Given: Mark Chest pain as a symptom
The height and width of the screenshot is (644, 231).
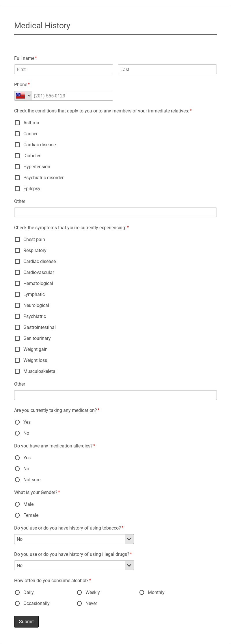Looking at the screenshot, I should [17, 240].
